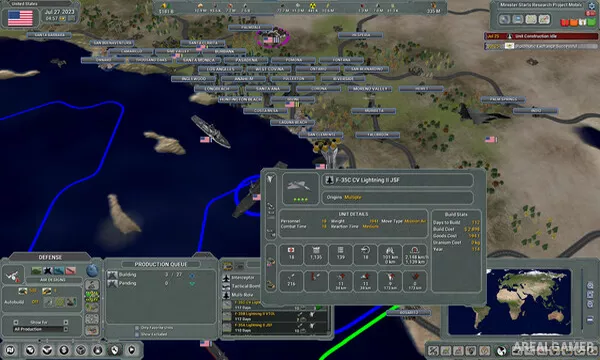Select the Interceptor unit category
The height and width of the screenshot is (360, 600).
(x=241, y=277)
